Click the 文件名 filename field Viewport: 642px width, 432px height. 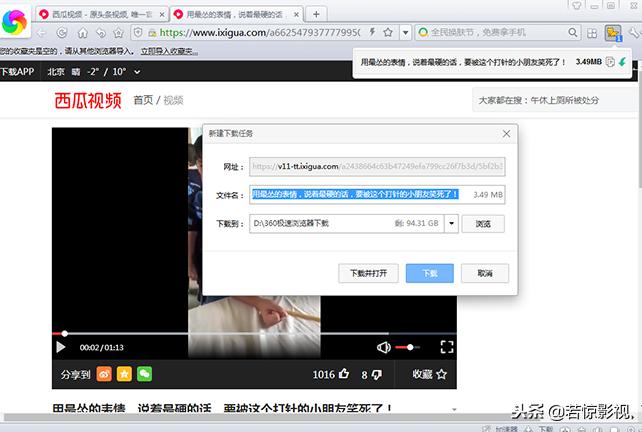[377, 195]
